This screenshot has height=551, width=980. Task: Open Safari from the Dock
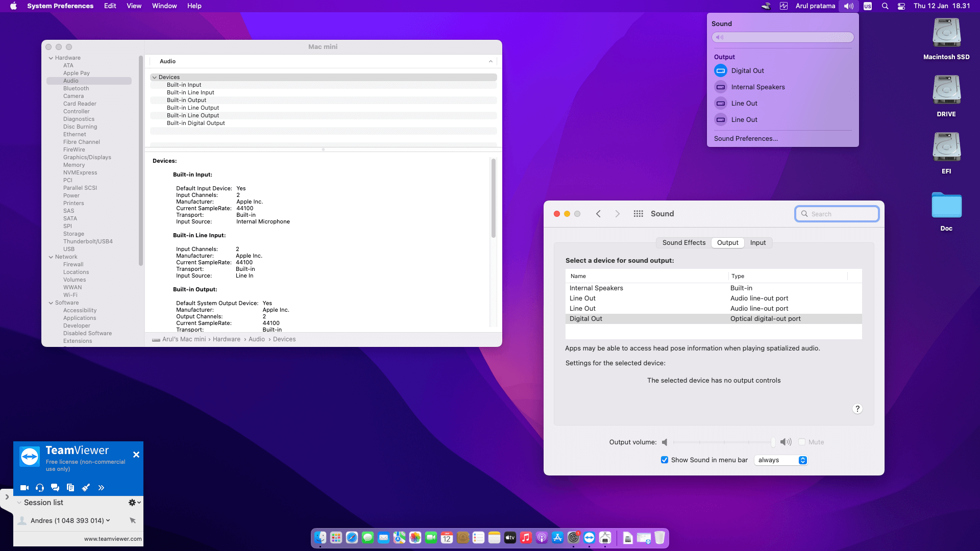click(x=352, y=538)
